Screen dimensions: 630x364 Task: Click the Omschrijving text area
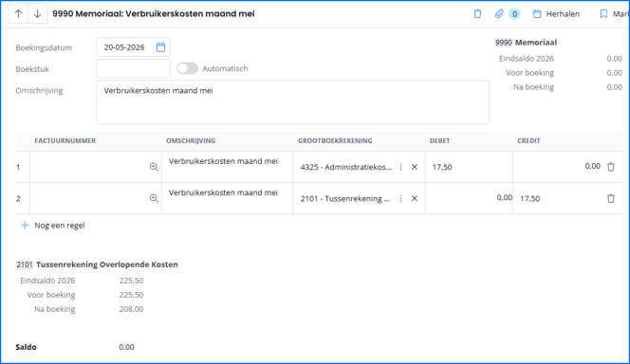(292, 102)
